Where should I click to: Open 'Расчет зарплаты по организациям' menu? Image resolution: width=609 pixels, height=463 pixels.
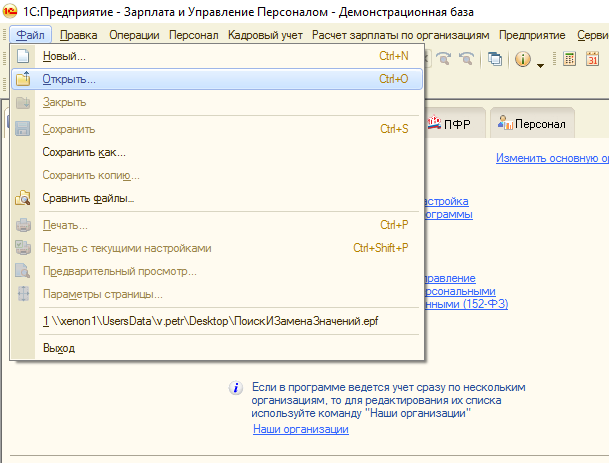pos(400,35)
